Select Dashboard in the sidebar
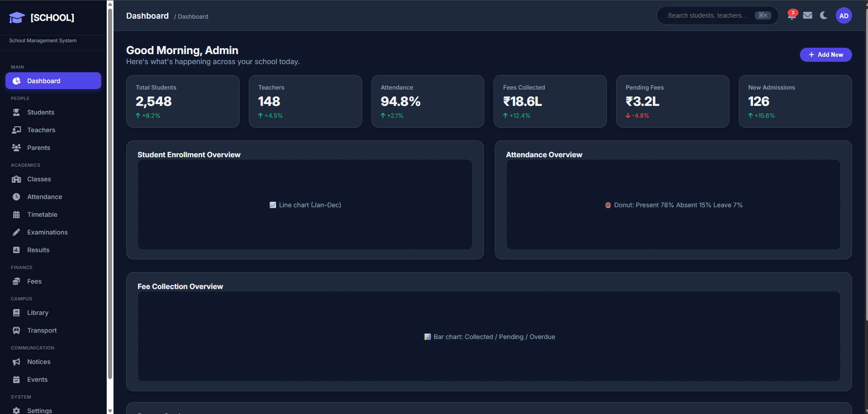The image size is (868, 414). click(x=53, y=81)
